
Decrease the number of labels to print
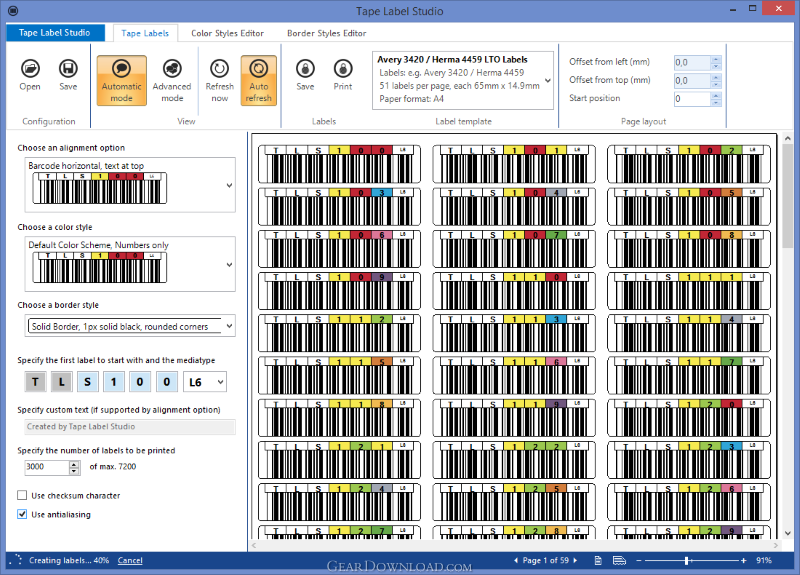[x=74, y=470]
